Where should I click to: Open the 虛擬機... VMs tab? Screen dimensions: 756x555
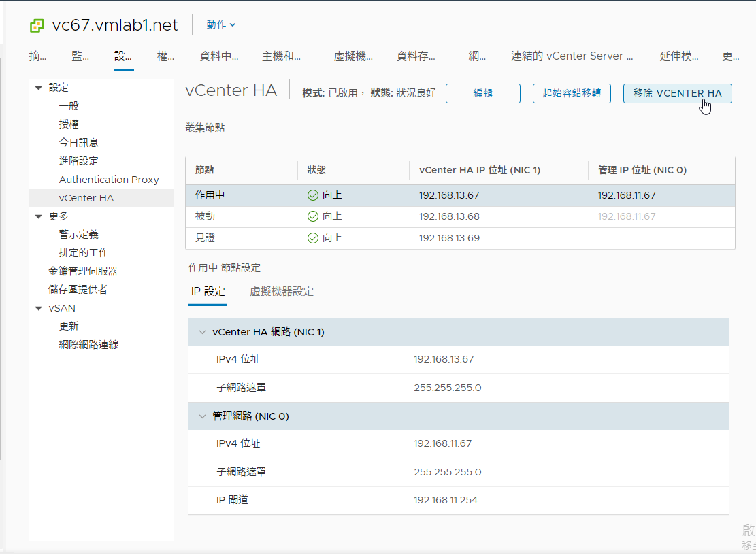[353, 56]
